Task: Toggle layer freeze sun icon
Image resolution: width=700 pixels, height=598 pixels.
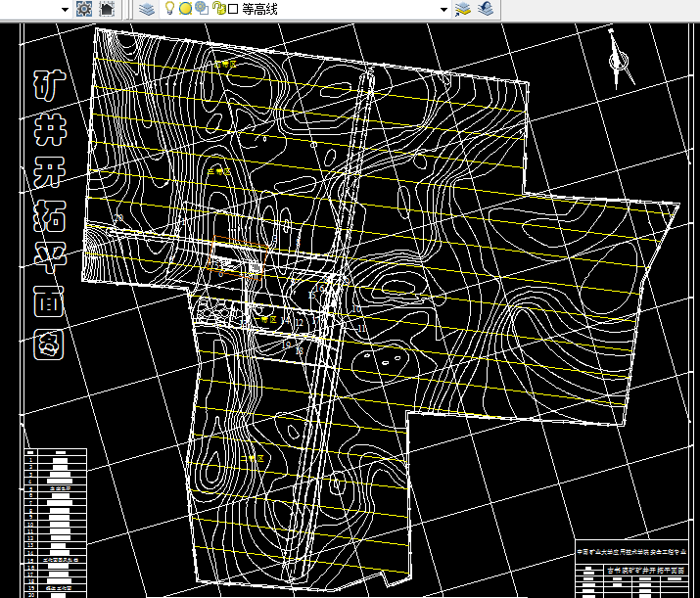Action: pyautogui.click(x=185, y=8)
